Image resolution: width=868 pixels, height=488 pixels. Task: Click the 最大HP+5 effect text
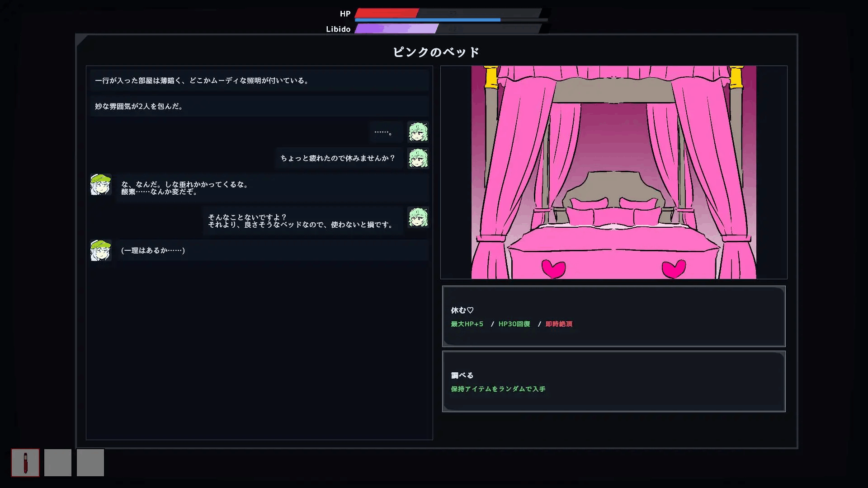point(467,324)
